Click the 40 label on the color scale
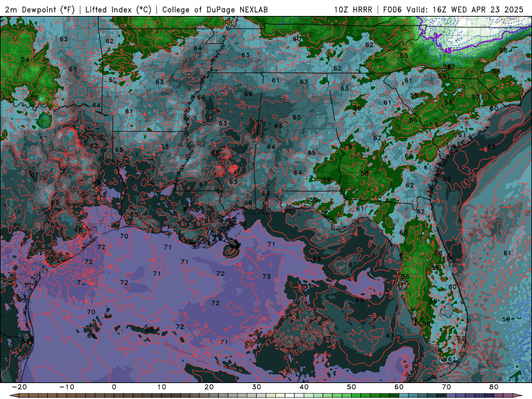 tap(304, 387)
